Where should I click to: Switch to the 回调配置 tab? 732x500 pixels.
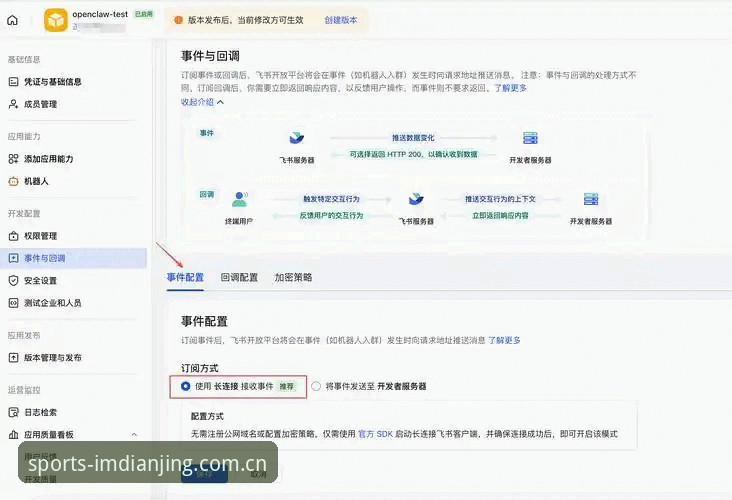point(239,277)
